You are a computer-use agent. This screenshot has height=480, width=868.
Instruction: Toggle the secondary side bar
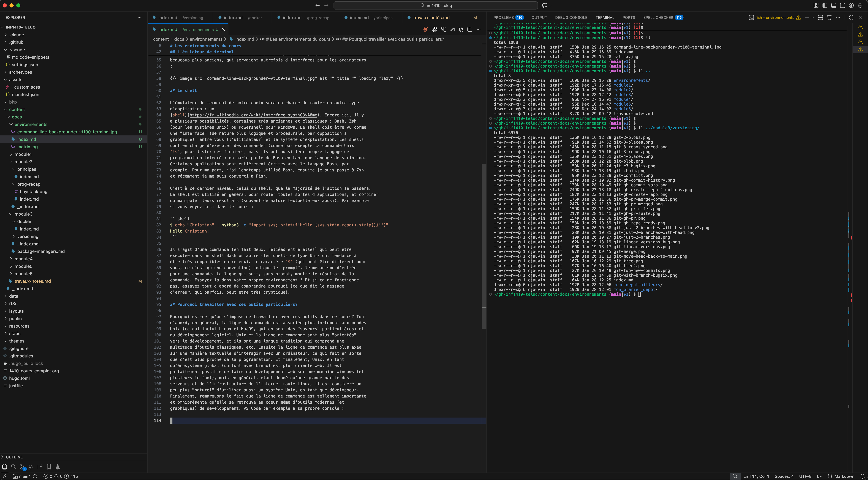point(842,5)
